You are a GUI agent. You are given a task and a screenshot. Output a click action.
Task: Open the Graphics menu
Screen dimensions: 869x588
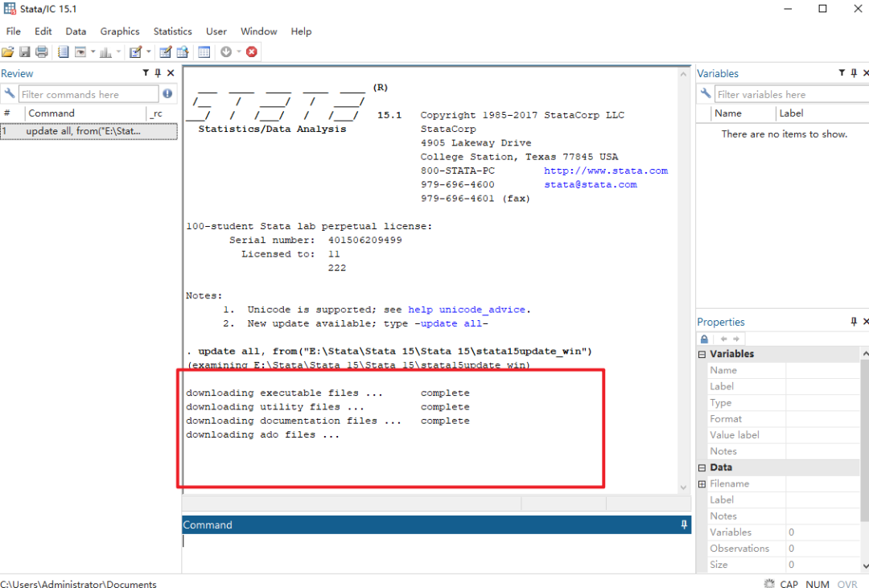120,31
